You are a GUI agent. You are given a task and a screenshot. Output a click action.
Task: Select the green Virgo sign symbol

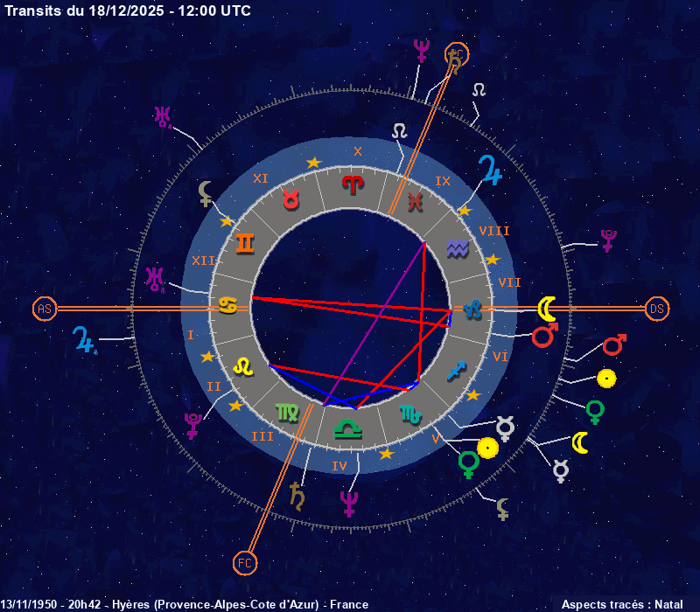(x=287, y=410)
